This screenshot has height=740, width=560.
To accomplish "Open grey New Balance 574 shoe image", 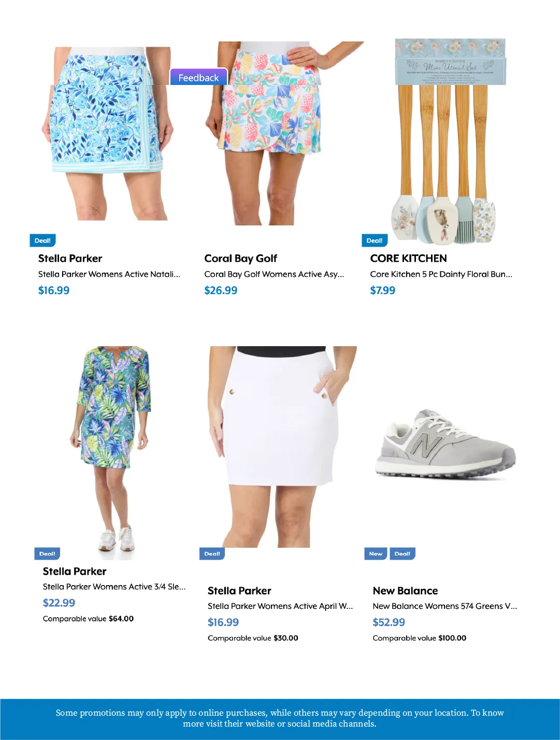I will [x=446, y=444].
